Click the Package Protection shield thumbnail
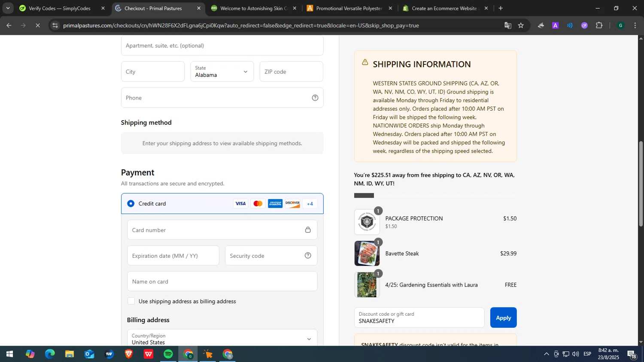The width and height of the screenshot is (644, 362). 367,222
